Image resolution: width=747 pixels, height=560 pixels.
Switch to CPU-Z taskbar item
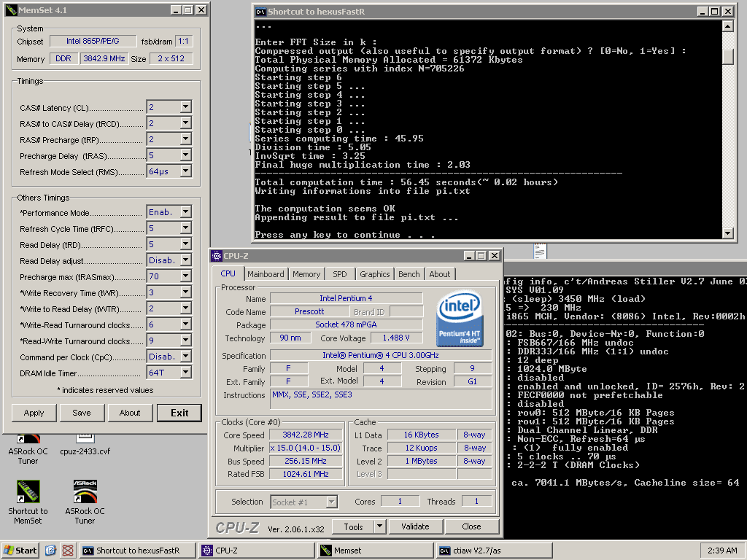click(258, 551)
